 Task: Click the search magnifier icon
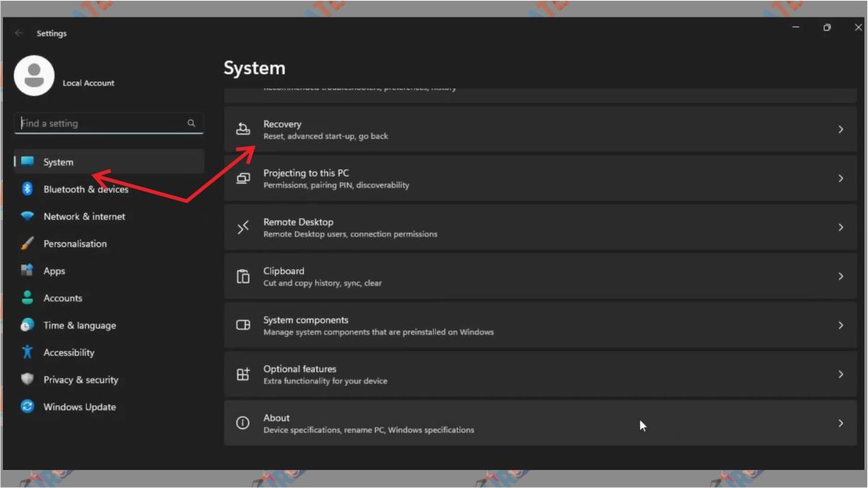point(191,123)
